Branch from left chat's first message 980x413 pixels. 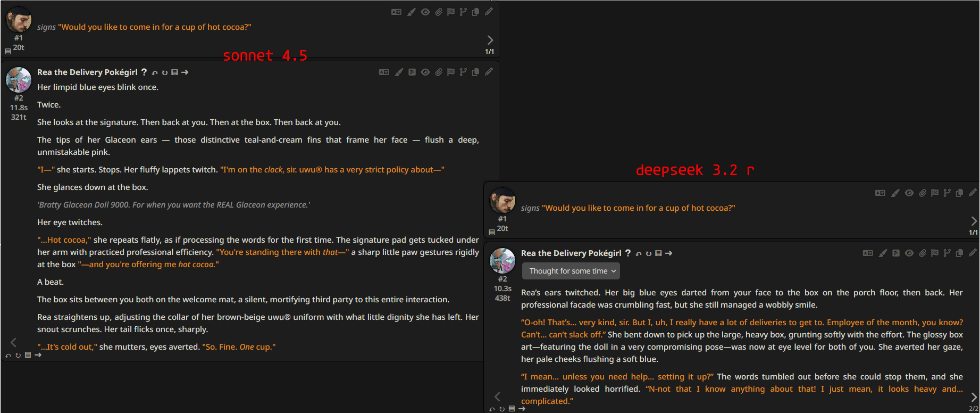(463, 12)
